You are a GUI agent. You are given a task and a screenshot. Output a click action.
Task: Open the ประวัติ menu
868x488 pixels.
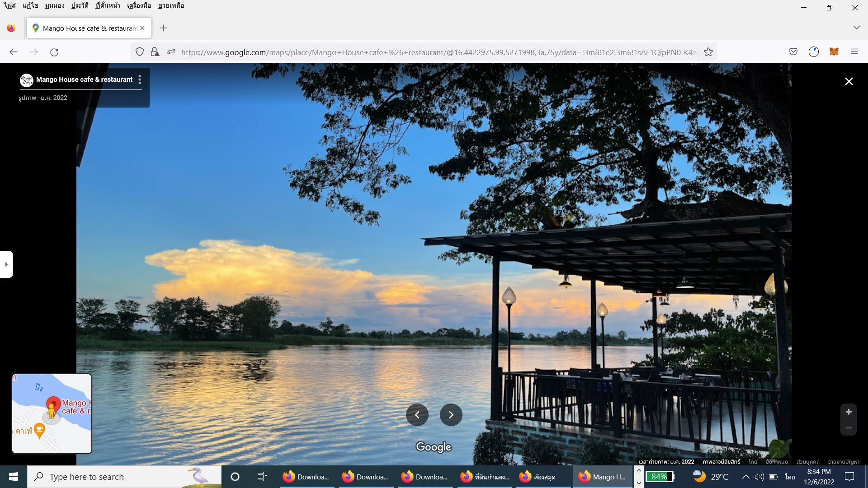[x=80, y=5]
